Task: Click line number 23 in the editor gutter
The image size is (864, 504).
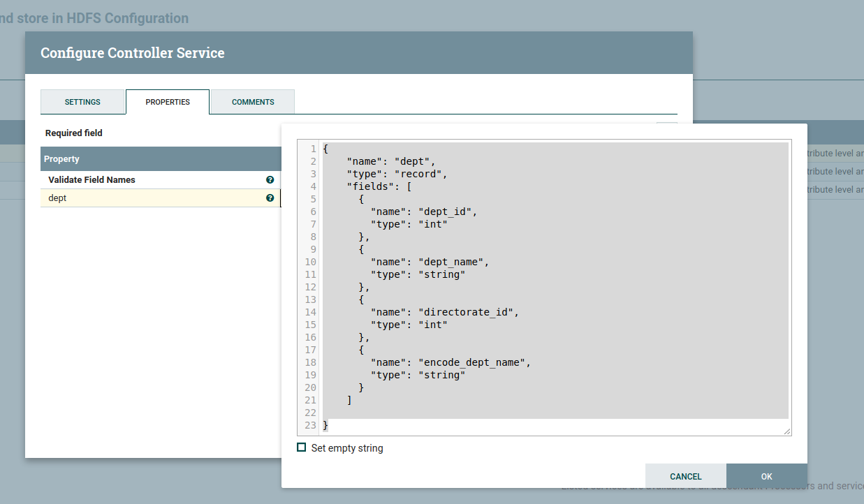Action: point(310,425)
